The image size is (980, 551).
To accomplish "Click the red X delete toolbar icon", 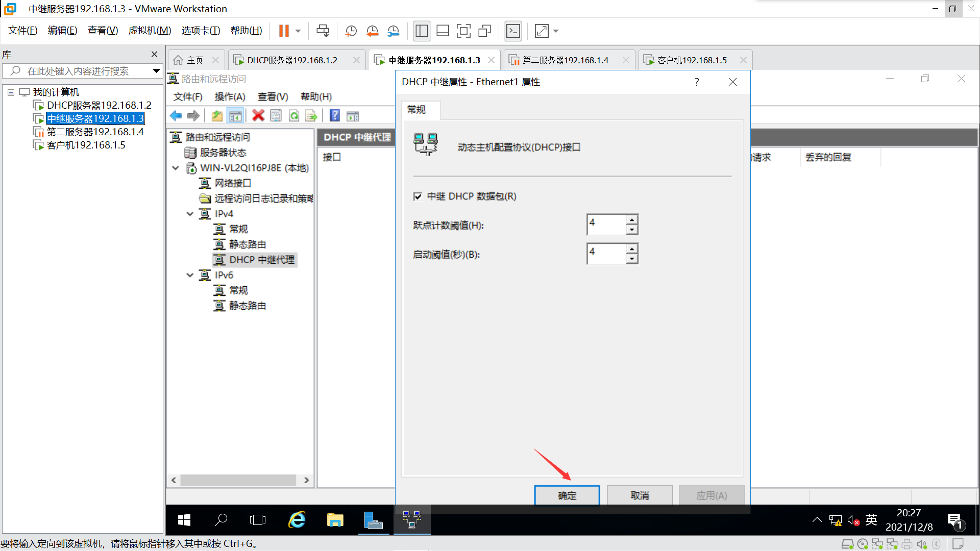I will pyautogui.click(x=258, y=116).
